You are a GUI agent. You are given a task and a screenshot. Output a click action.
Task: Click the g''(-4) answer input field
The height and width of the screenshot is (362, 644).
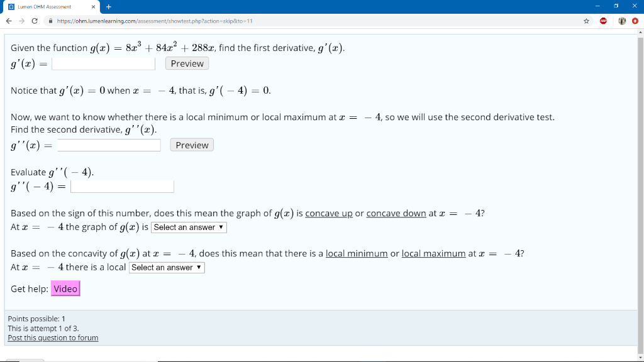pyautogui.click(x=122, y=187)
